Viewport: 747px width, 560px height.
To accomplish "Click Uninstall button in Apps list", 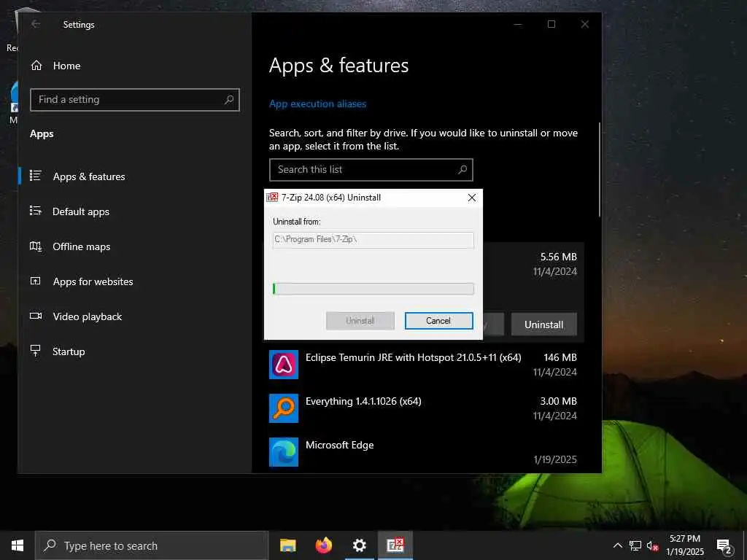I will [544, 324].
